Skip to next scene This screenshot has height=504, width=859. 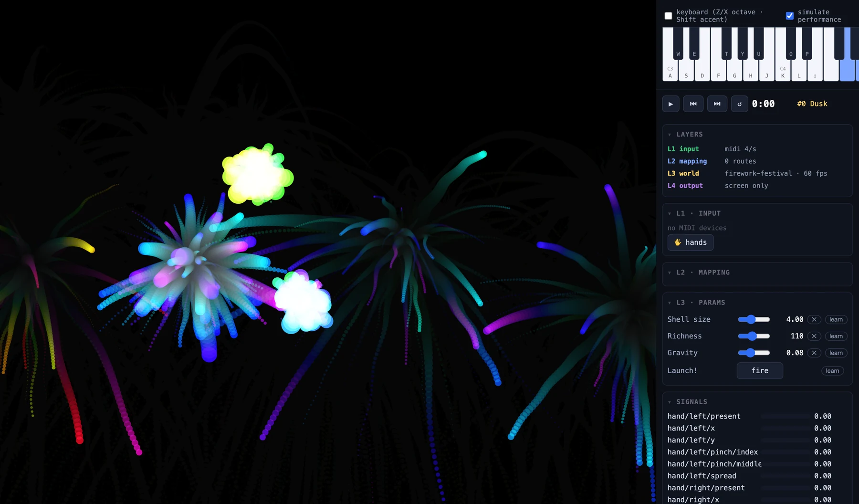717,104
